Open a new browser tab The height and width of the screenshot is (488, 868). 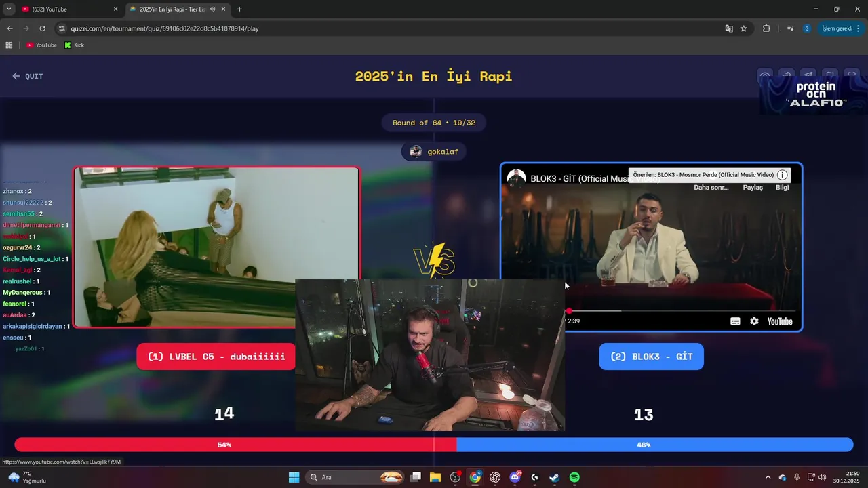click(239, 9)
